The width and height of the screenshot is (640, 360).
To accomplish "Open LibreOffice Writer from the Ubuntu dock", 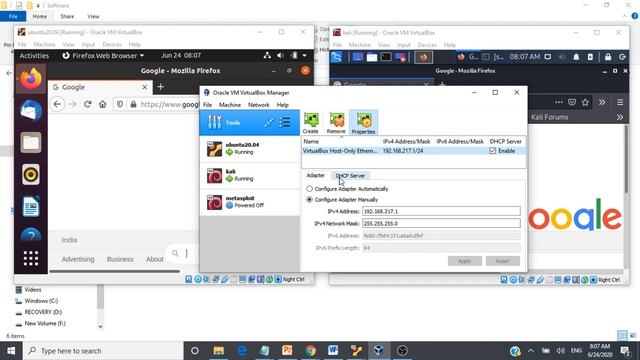I will point(31,206).
